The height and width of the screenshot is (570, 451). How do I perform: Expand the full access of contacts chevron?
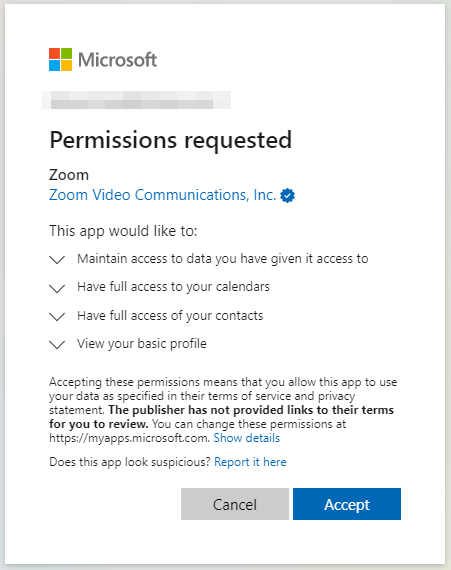coord(57,316)
